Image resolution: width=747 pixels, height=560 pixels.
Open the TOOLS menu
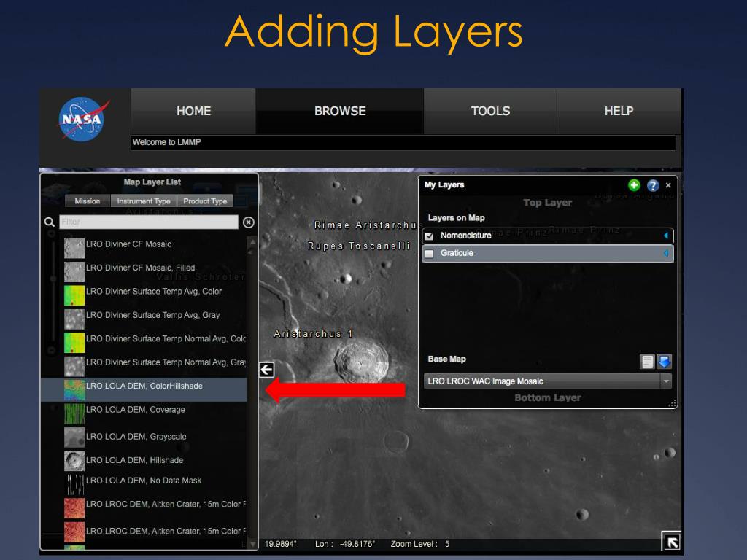490,111
